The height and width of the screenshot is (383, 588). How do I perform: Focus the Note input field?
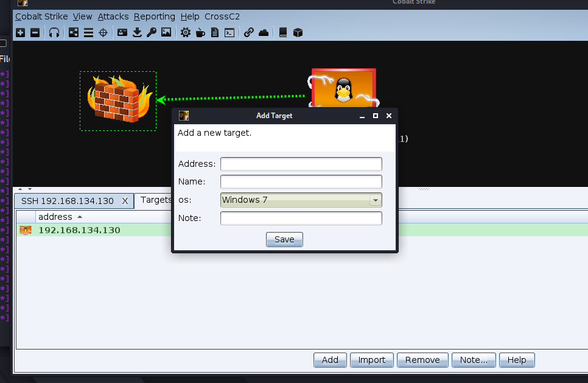[x=301, y=218]
